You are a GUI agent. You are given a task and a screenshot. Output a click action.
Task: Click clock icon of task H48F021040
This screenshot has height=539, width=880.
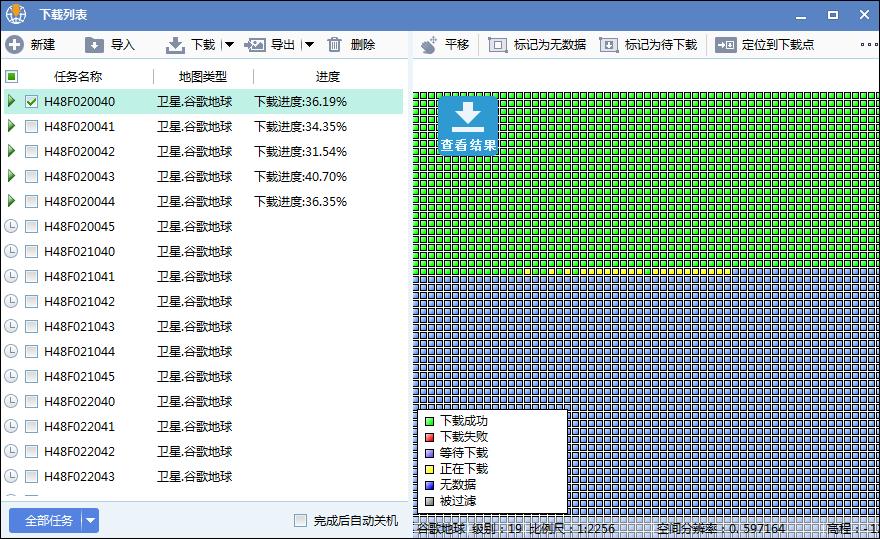click(11, 251)
